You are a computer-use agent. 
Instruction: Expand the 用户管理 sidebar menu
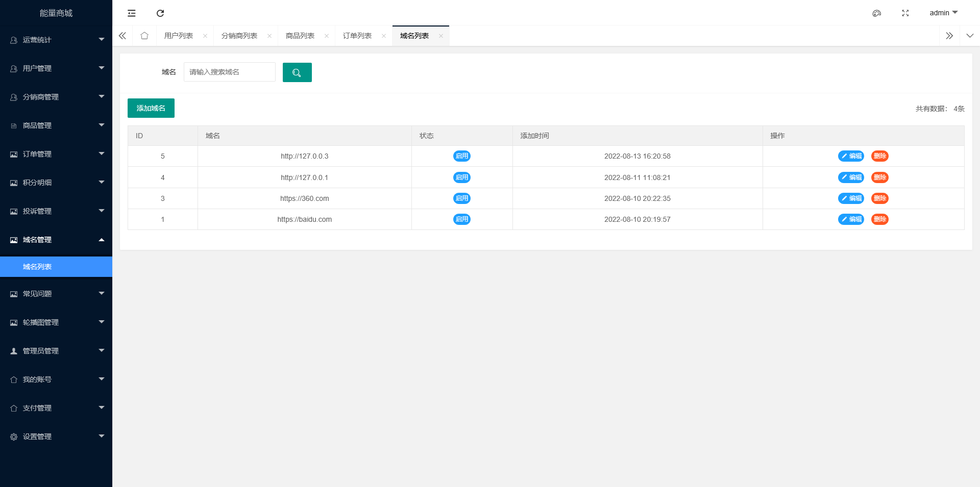click(x=56, y=68)
